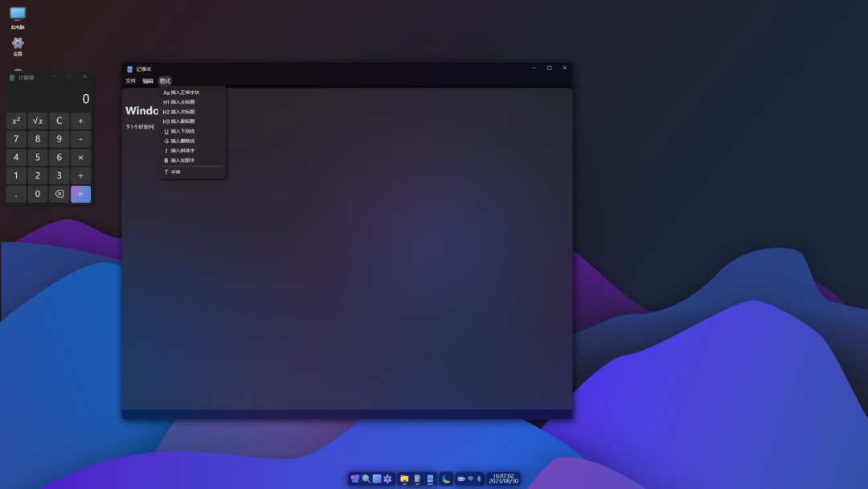This screenshot has height=489, width=868.
Task: Toggle the moon dark mode icon in dock
Action: [446, 479]
